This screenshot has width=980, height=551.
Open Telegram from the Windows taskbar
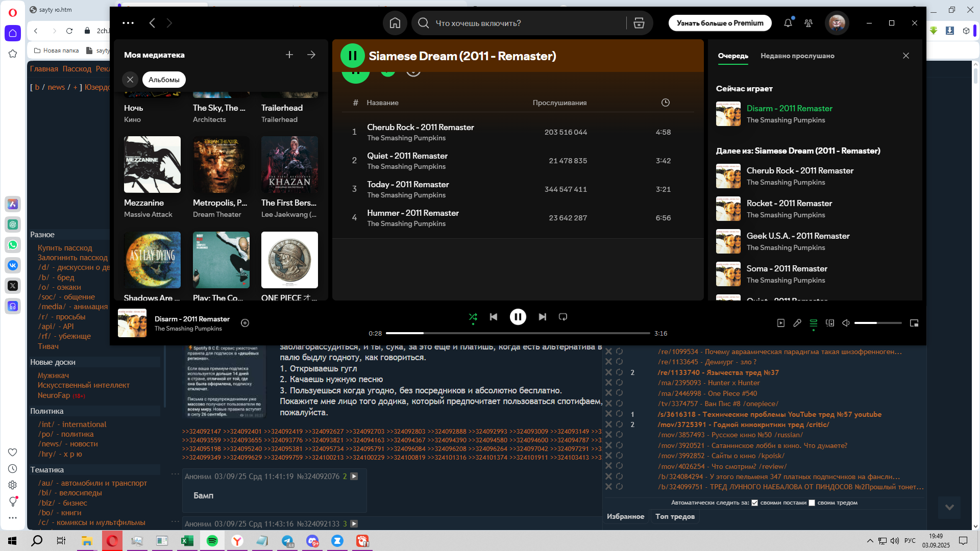point(287,541)
